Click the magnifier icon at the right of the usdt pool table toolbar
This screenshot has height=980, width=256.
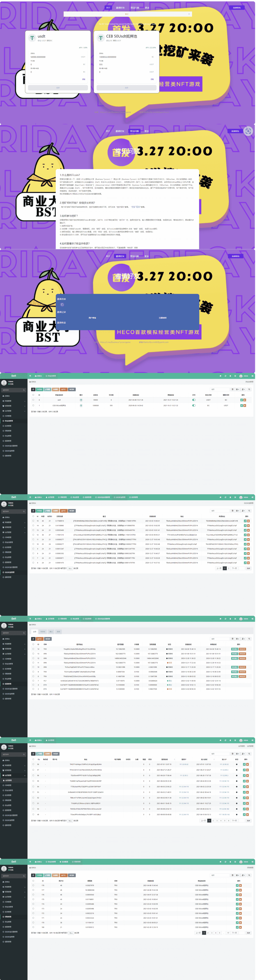249,390
